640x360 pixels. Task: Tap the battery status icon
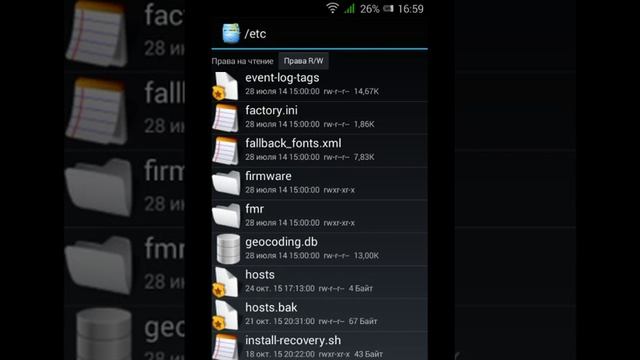click(389, 9)
